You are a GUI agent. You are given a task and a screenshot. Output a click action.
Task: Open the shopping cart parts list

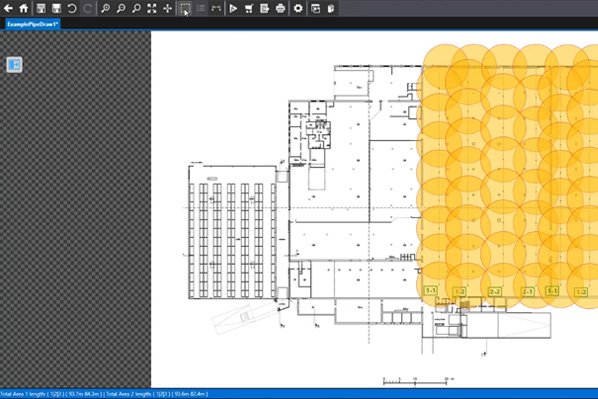click(x=249, y=8)
